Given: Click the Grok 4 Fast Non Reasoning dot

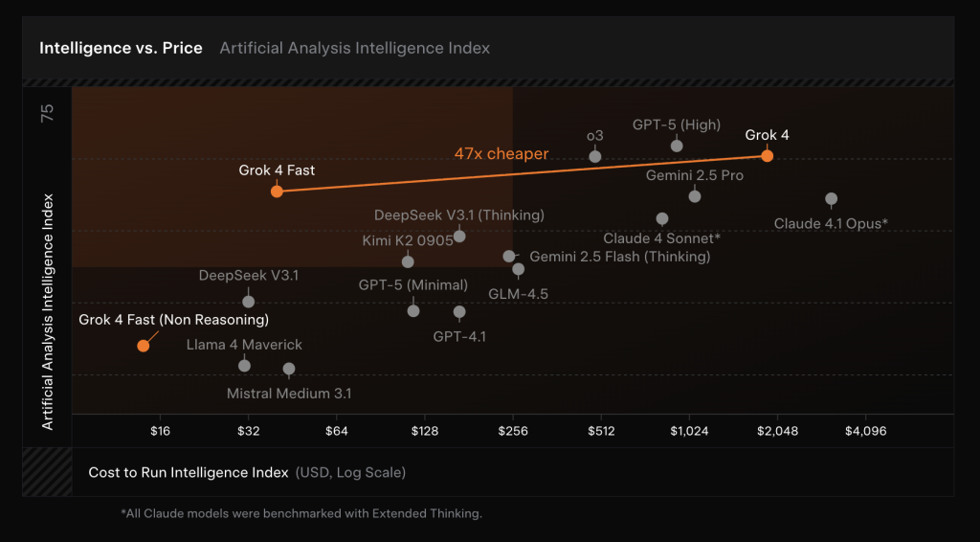Looking at the screenshot, I should pos(143,346).
